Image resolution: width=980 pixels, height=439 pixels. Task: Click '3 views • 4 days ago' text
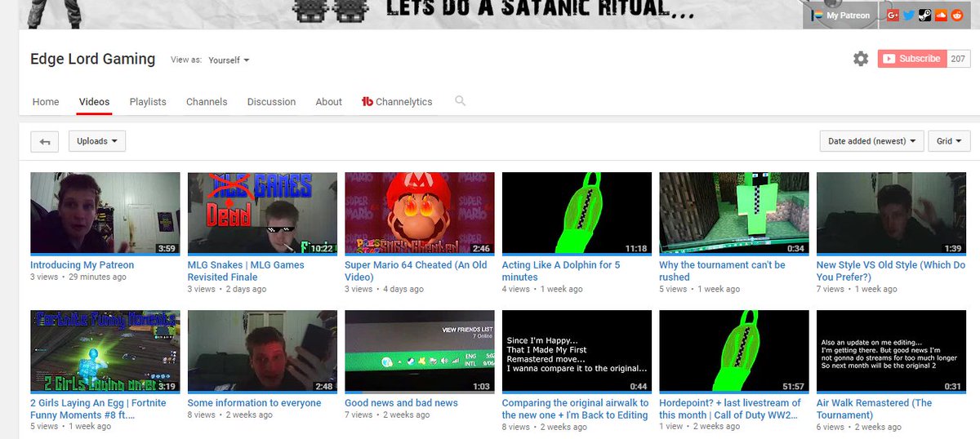384,289
